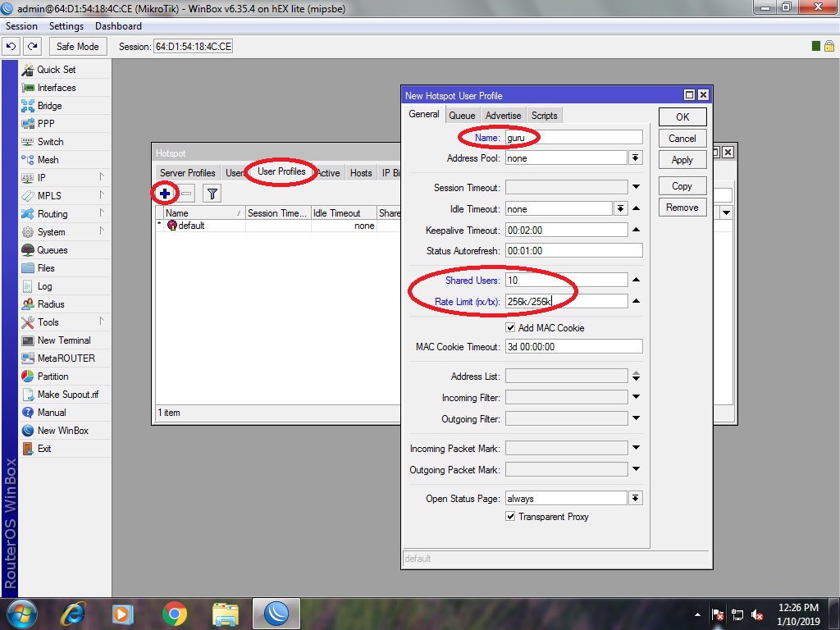Switch to Advertise tab
Image resolution: width=840 pixels, height=630 pixels.
pyautogui.click(x=503, y=116)
